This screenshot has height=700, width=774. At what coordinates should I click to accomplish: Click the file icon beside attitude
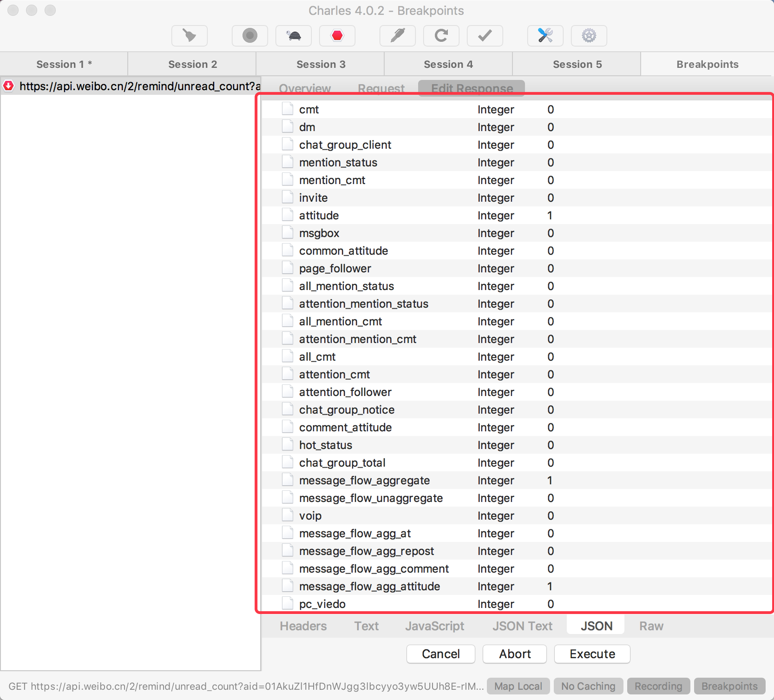click(288, 215)
